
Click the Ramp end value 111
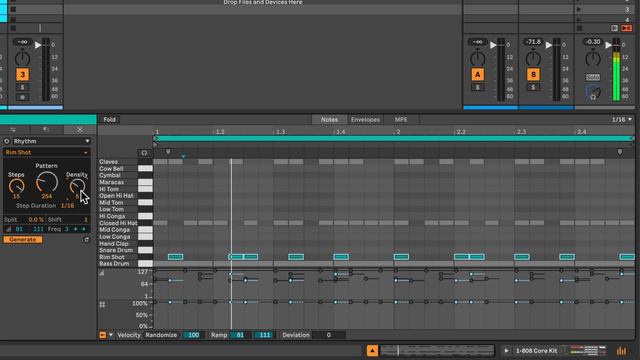(264, 335)
